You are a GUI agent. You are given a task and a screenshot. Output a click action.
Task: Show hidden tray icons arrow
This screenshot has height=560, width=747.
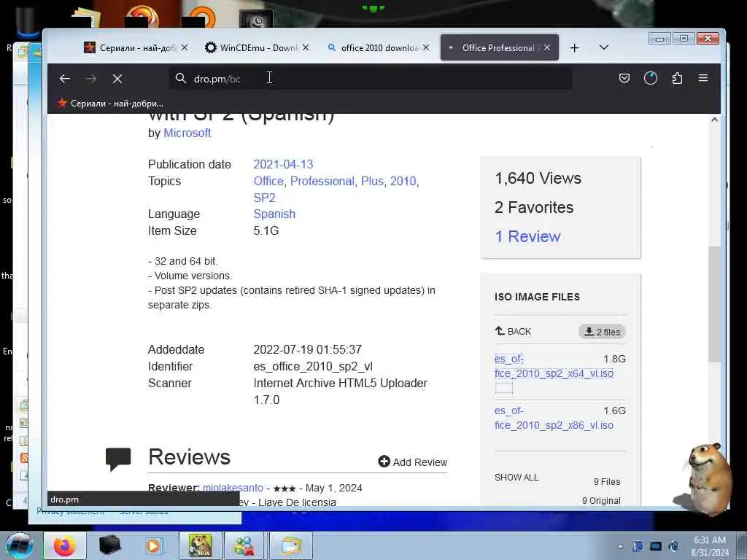[620, 546]
